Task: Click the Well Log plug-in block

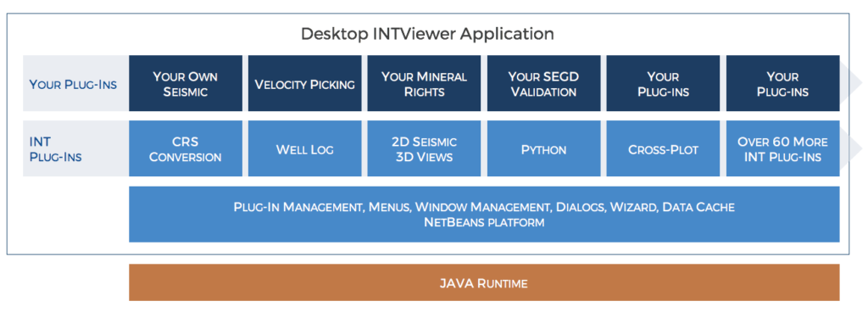Action: pyautogui.click(x=304, y=148)
